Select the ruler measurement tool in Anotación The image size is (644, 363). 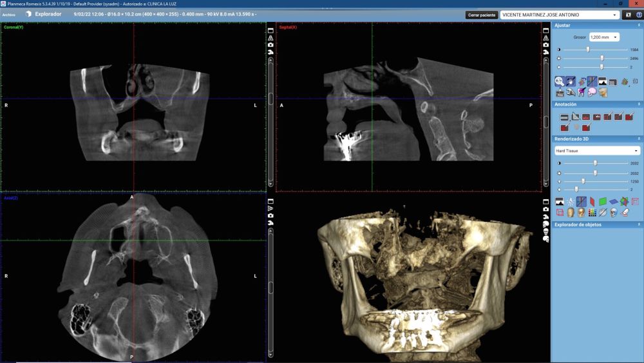tap(564, 117)
